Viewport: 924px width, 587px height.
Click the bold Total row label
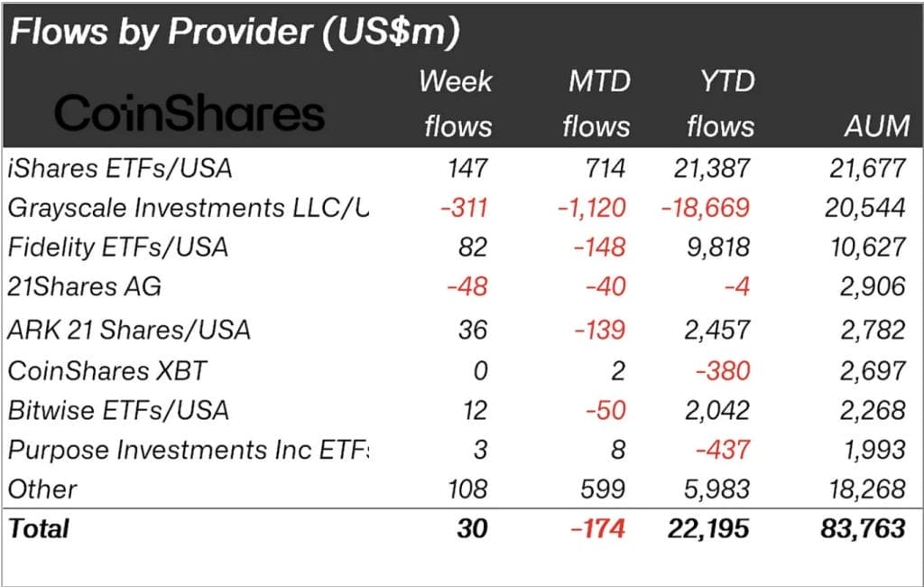pyautogui.click(x=39, y=528)
